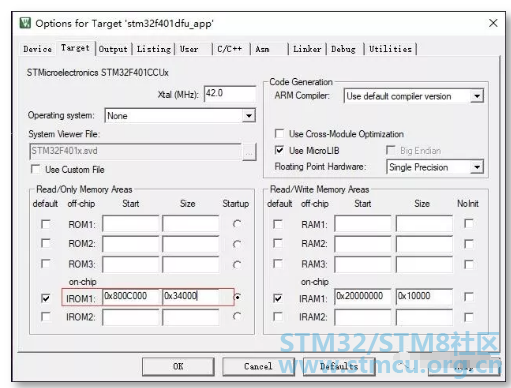Viewport: 511px width, 388px height.
Task: Click the Defaults button
Action: 339,367
